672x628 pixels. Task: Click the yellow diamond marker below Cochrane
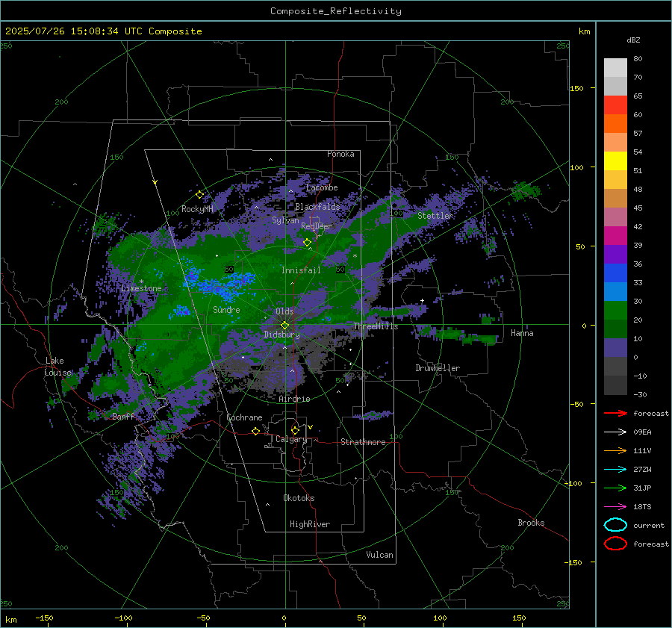[x=256, y=432]
